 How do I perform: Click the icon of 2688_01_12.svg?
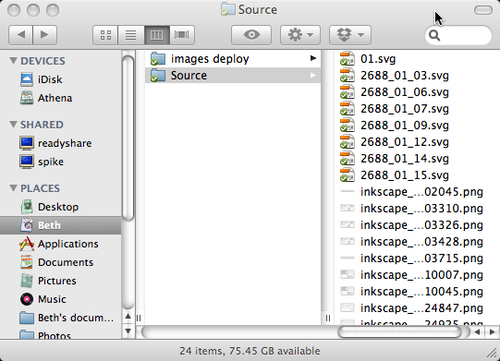[347, 142]
